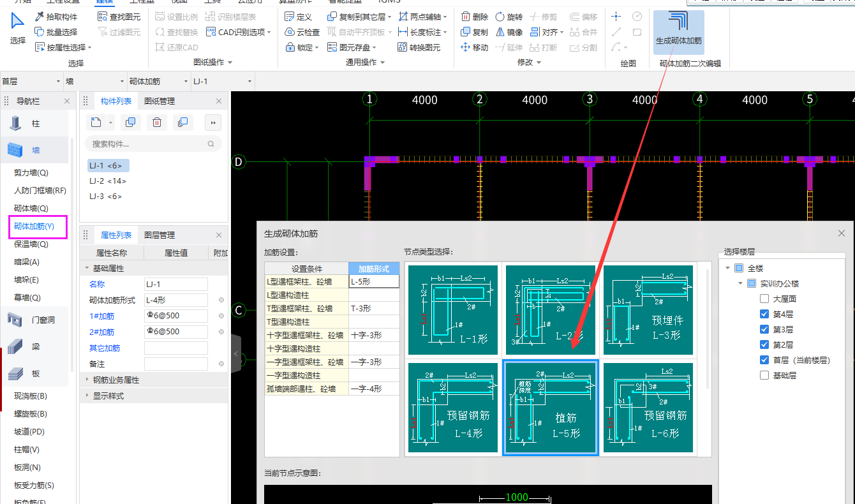855x504 pixels.
Task: Select 板 in navigation bar
Action: click(x=36, y=373)
